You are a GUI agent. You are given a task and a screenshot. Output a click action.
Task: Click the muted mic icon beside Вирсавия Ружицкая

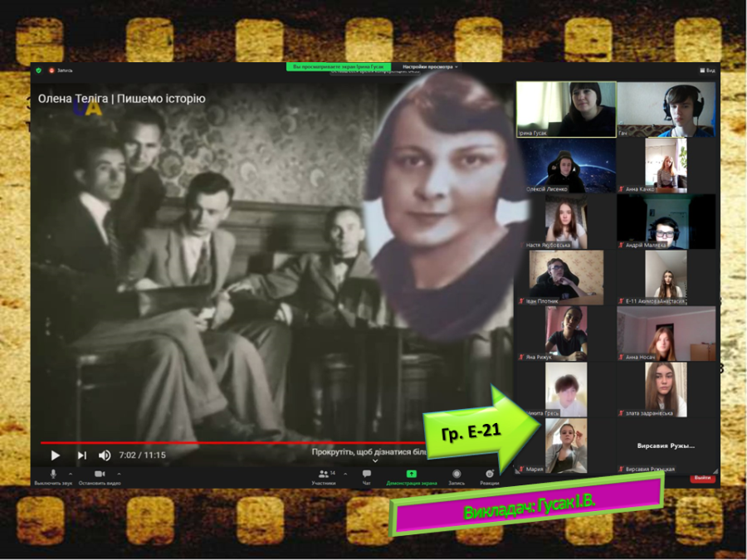pos(621,469)
